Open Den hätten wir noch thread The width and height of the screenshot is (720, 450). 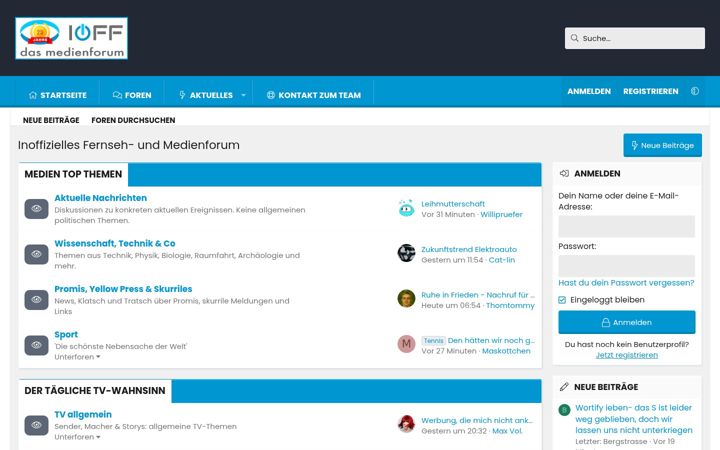(x=491, y=340)
